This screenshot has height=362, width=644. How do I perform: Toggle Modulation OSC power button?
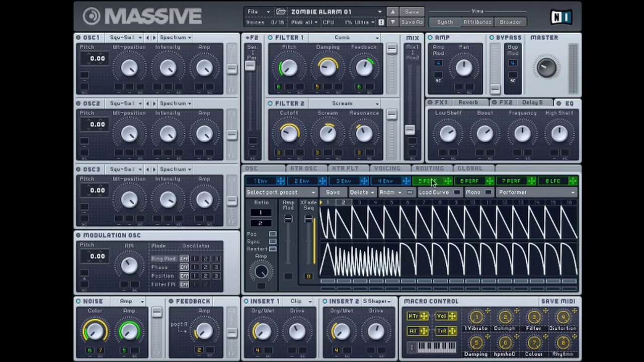(x=78, y=235)
